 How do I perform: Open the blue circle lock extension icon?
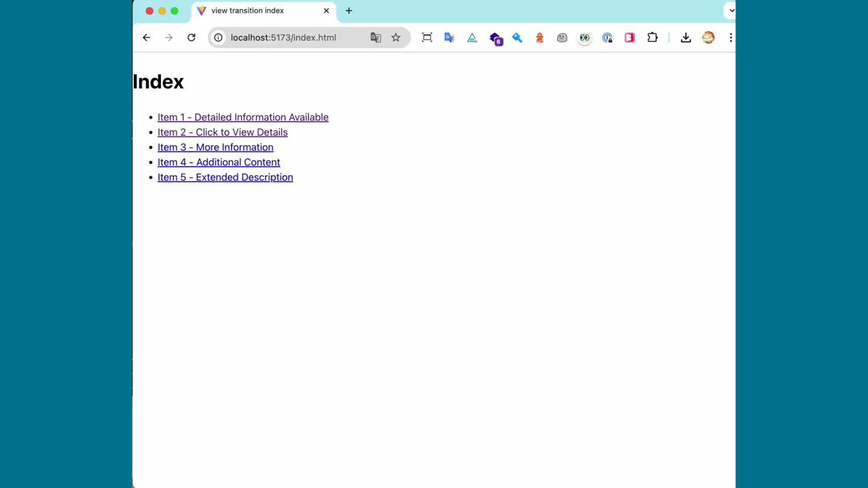[x=607, y=37]
